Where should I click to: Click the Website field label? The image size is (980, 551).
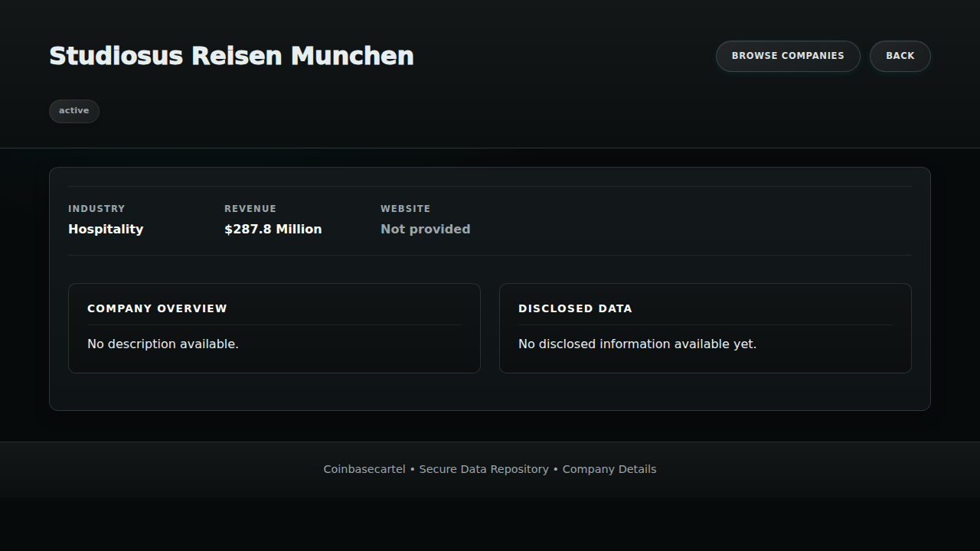[405, 208]
